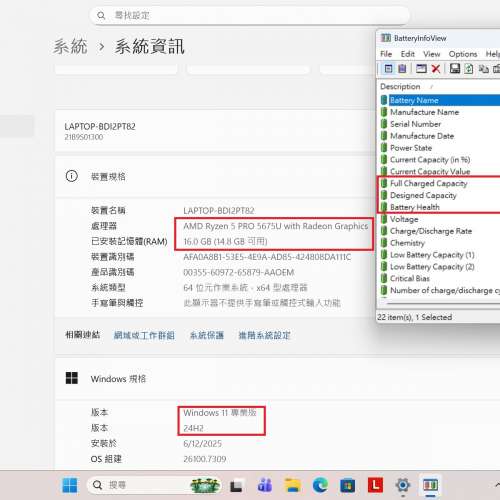Click the AMD Ryzen 5 PRO 5675U processor value

tap(276, 226)
